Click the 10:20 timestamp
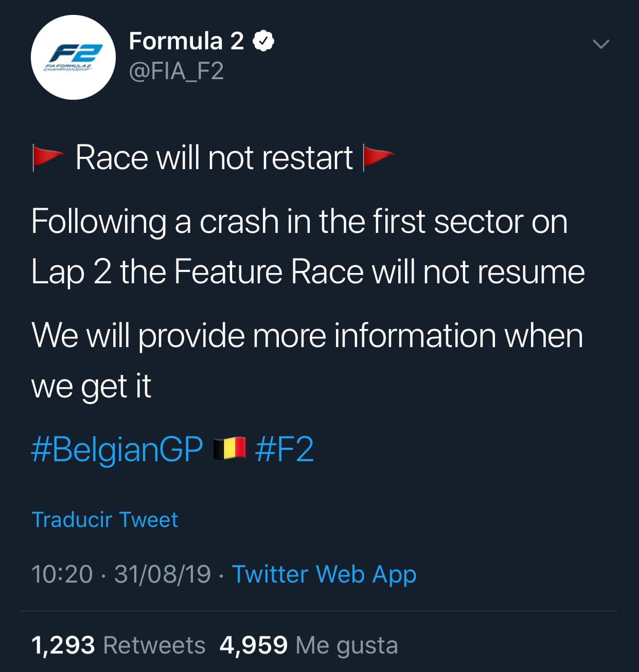The height and width of the screenshot is (672, 639). (62, 574)
